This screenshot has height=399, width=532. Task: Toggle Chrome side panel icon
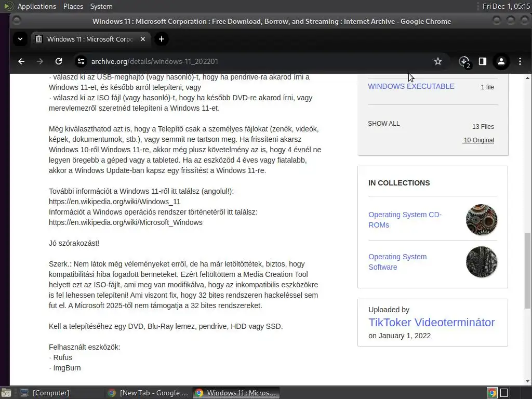pyautogui.click(x=483, y=61)
